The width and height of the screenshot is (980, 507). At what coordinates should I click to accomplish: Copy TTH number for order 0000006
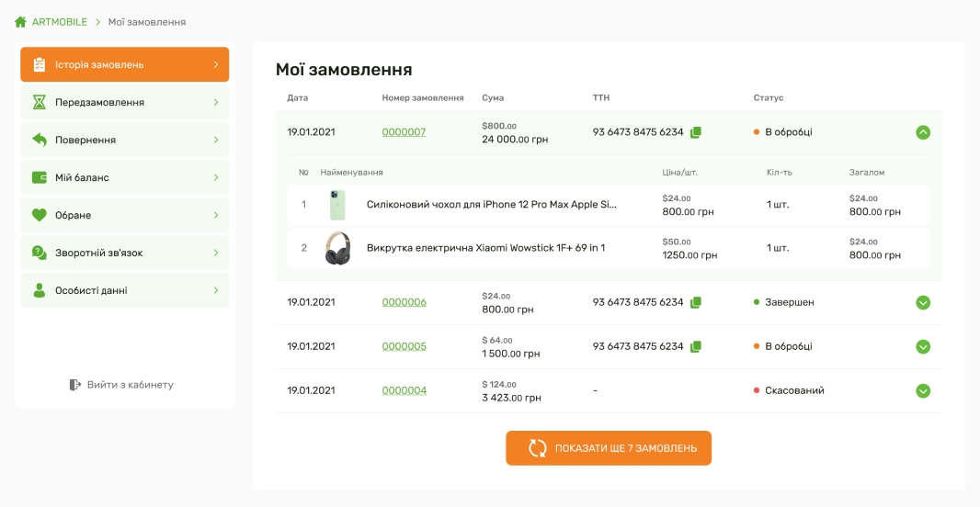[x=696, y=302]
